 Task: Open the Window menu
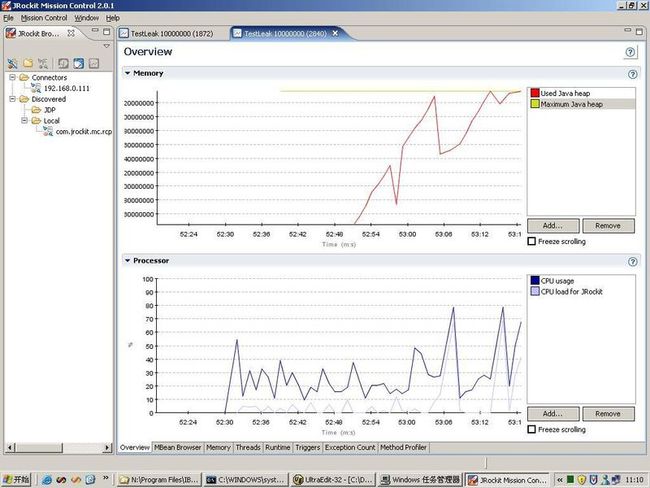87,18
